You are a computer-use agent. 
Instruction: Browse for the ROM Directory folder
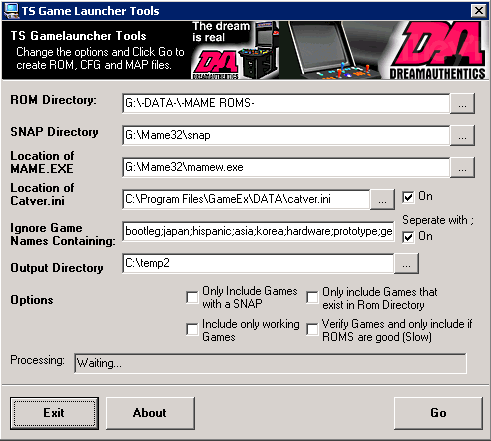(462, 104)
